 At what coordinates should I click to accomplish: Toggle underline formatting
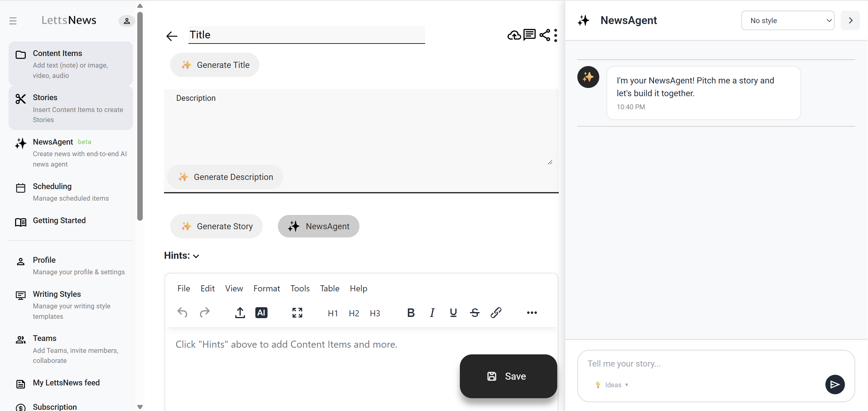tap(453, 313)
